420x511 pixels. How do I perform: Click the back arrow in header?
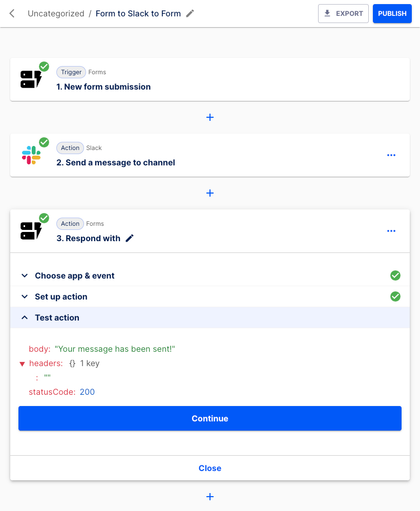click(x=12, y=14)
